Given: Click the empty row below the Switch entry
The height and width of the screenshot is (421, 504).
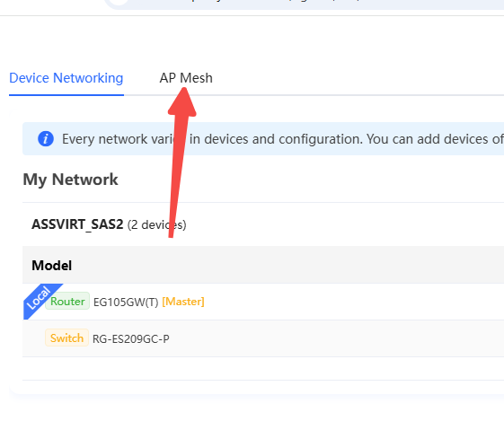Looking at the screenshot, I should tap(263, 369).
